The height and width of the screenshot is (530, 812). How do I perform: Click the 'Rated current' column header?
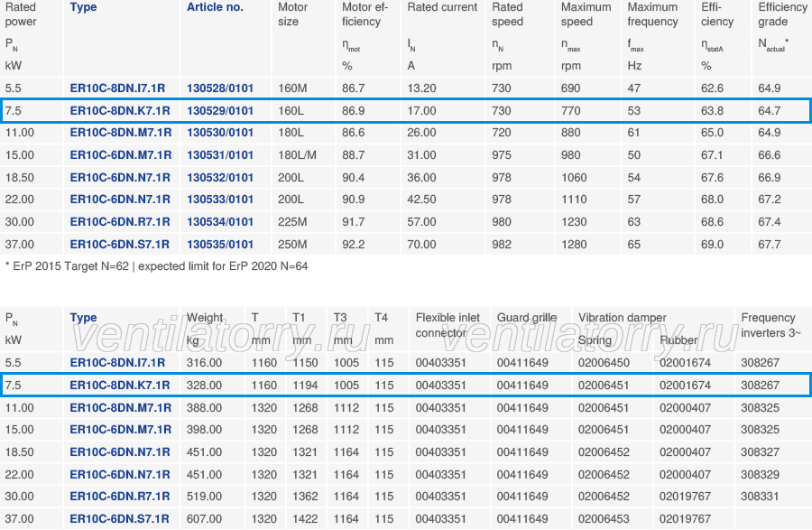pyautogui.click(x=442, y=7)
